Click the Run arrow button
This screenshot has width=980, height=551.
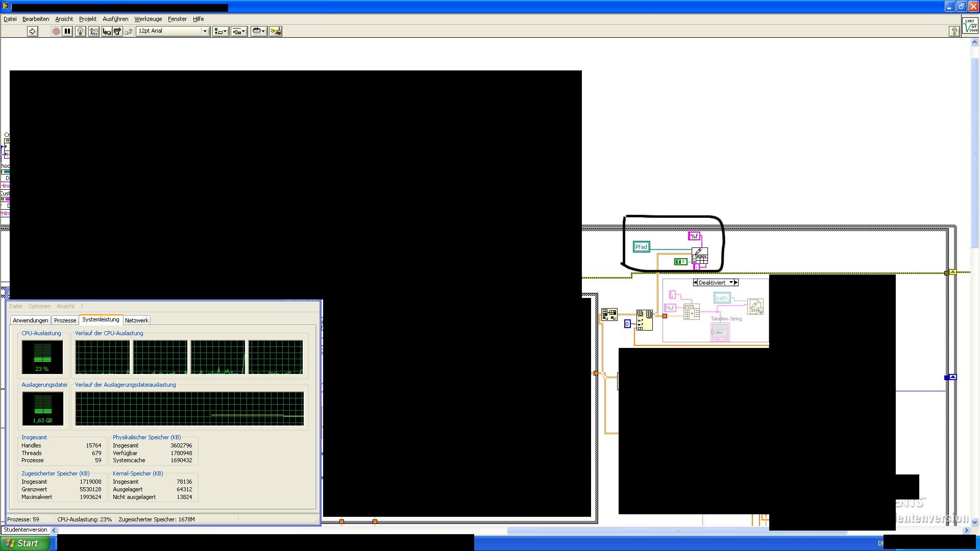point(32,31)
